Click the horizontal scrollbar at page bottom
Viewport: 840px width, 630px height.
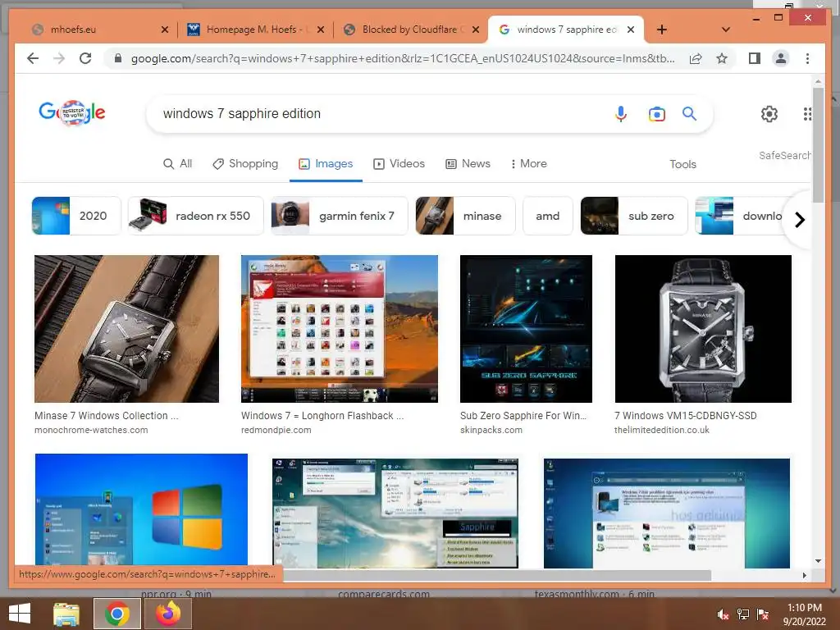coord(497,575)
